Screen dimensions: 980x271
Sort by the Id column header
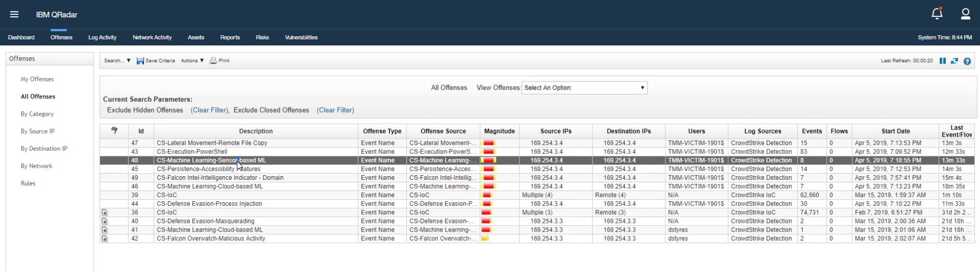click(x=141, y=131)
